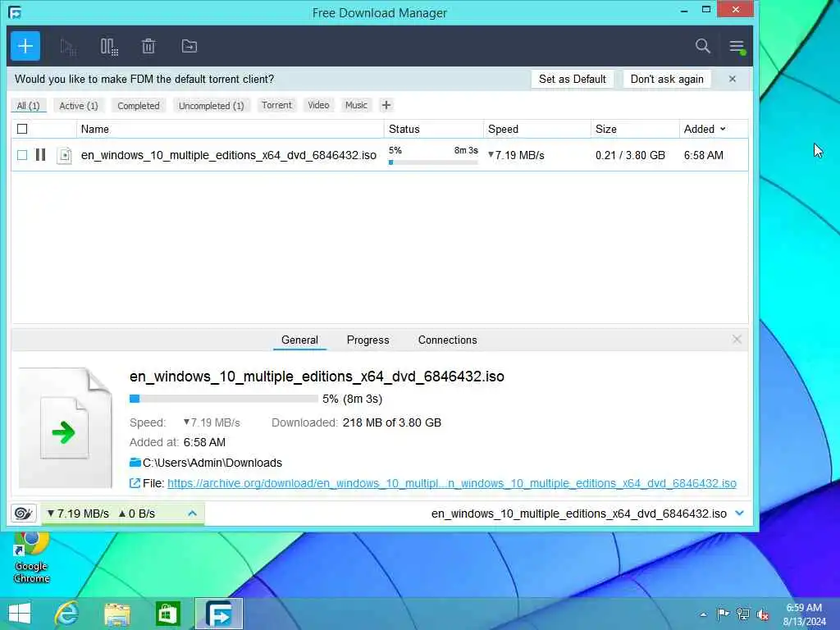Switch to the Connections details tab
Image resolution: width=840 pixels, height=630 pixels.
click(447, 340)
